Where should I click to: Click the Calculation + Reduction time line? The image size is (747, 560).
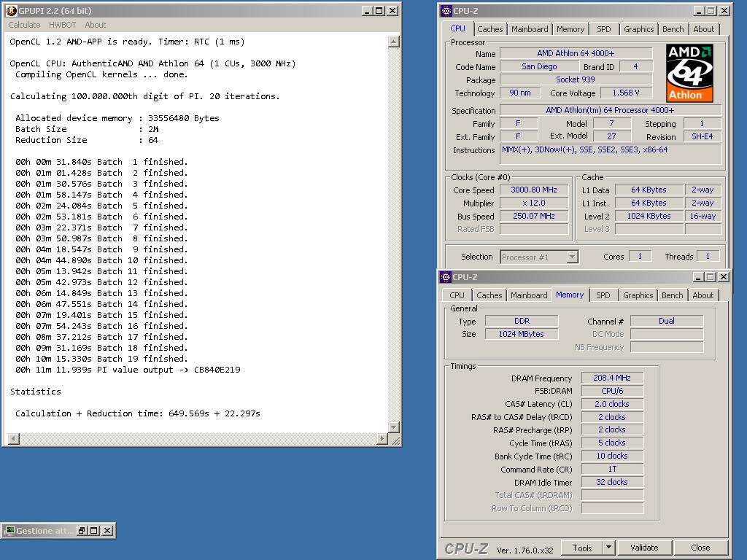coord(138,413)
